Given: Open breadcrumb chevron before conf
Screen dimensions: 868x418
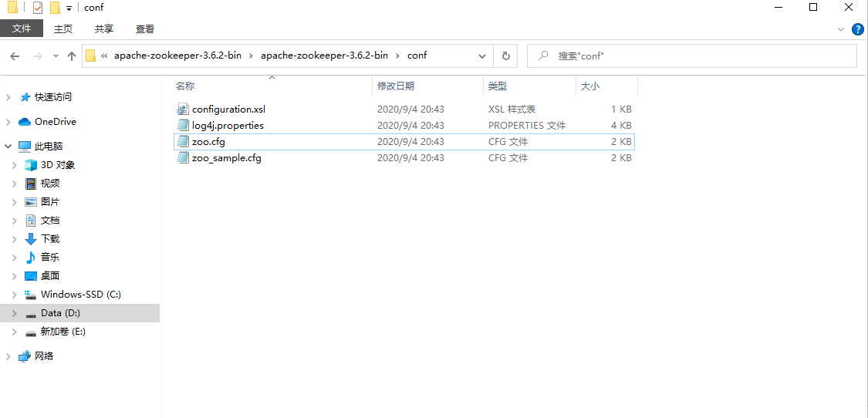Looking at the screenshot, I should [397, 56].
